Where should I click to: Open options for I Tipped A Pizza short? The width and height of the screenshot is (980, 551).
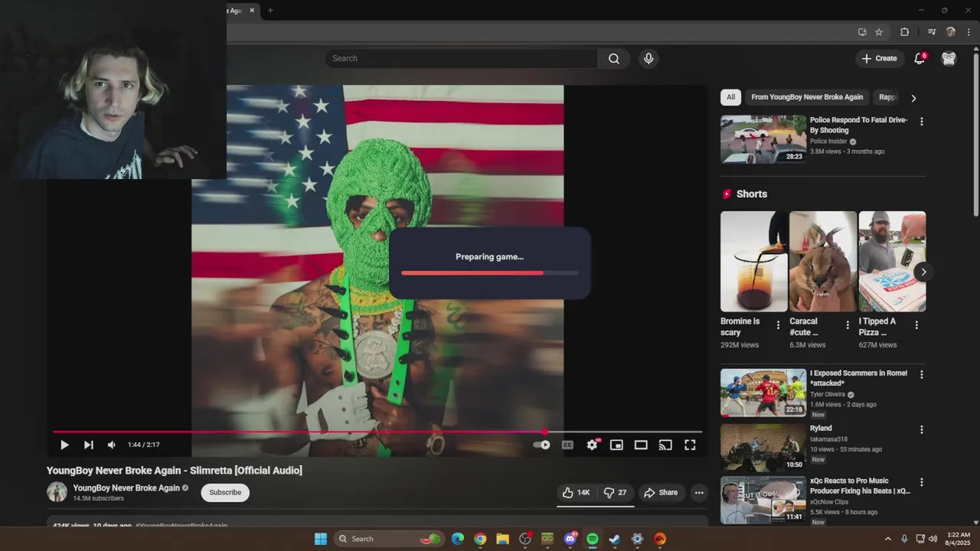pyautogui.click(x=916, y=325)
